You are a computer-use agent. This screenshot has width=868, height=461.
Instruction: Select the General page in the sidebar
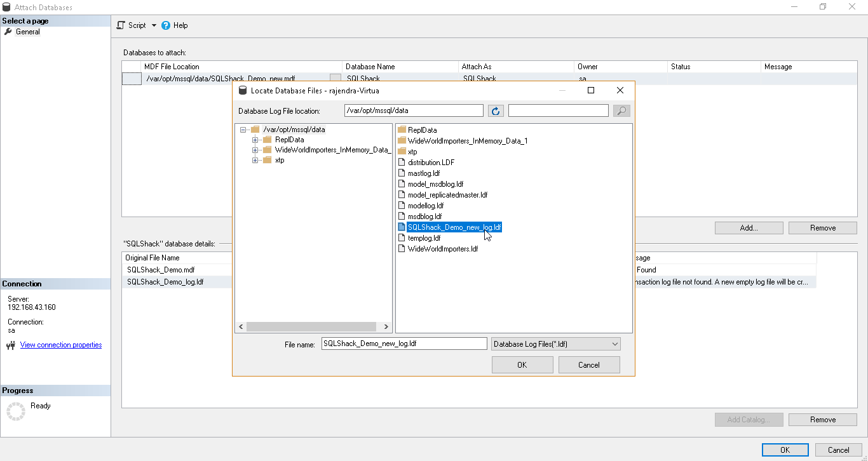pyautogui.click(x=27, y=32)
